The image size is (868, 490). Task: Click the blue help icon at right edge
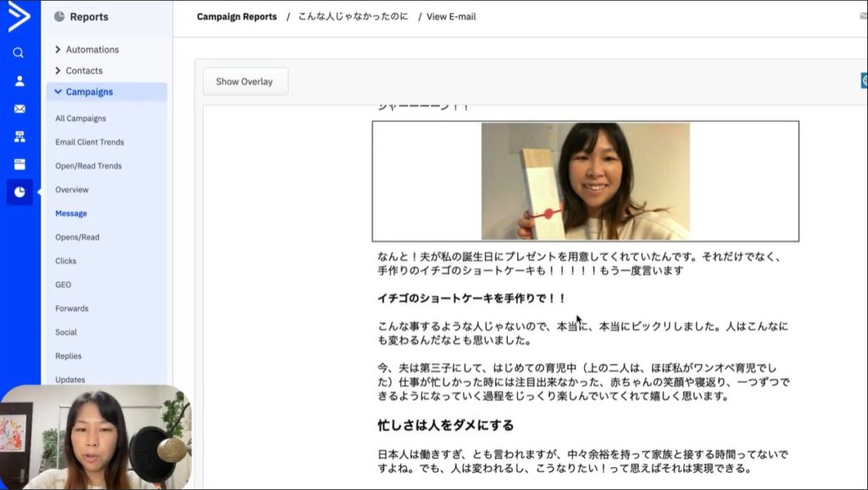[864, 81]
